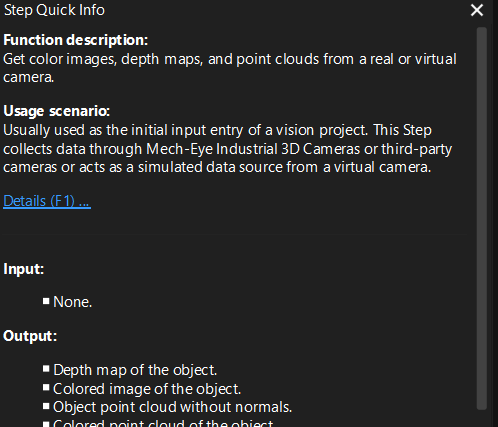The height and width of the screenshot is (427, 498).
Task: Close the Step Quick Info panel
Action: pyautogui.click(x=477, y=10)
